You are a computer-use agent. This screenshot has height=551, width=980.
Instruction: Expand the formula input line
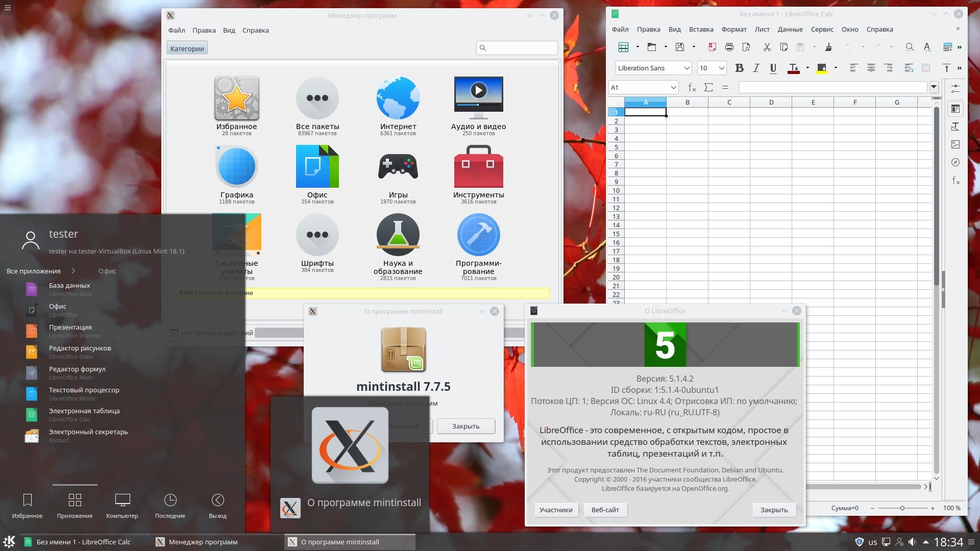click(934, 87)
